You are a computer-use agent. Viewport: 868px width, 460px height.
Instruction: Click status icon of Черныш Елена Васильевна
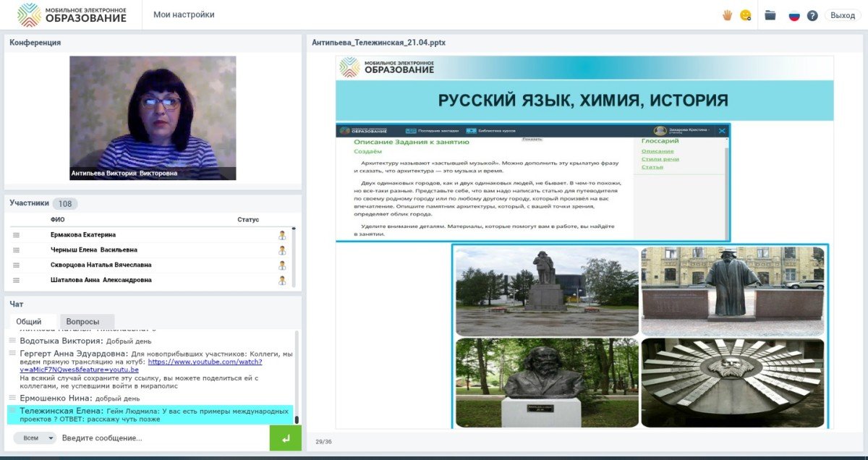click(x=282, y=250)
